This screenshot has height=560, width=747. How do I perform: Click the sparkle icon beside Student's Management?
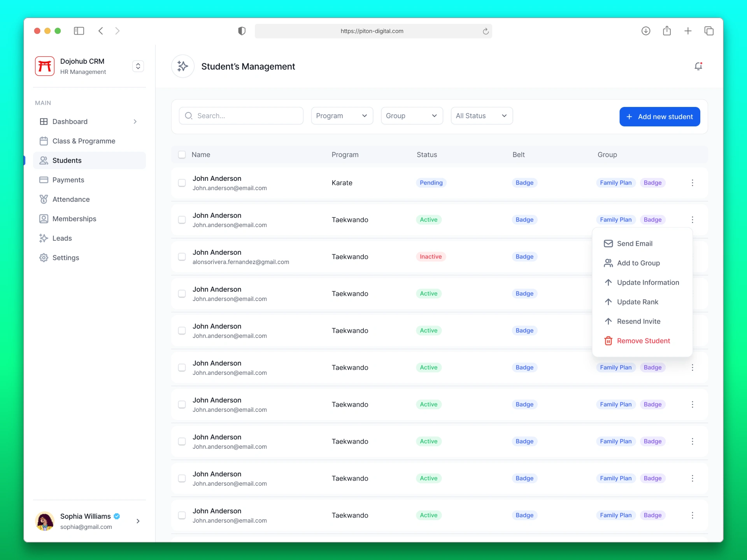(182, 66)
